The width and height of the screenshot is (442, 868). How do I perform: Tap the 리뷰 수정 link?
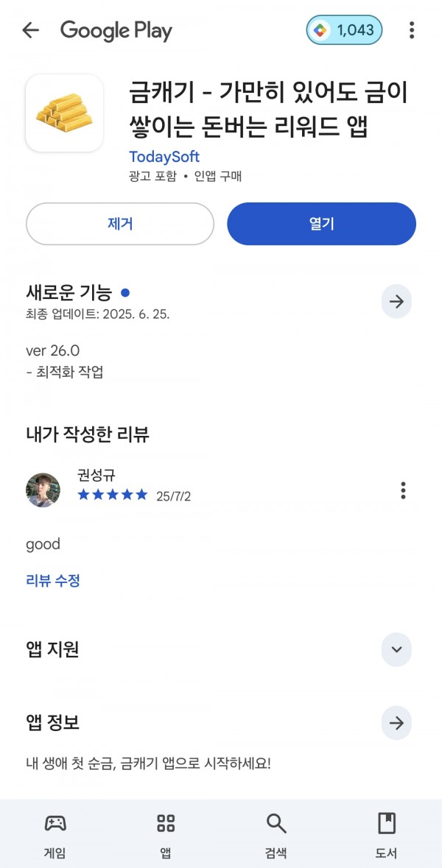(53, 581)
